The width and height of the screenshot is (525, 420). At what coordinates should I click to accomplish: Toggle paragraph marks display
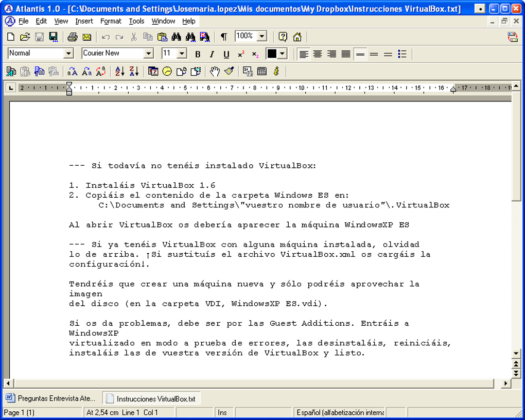(224, 37)
